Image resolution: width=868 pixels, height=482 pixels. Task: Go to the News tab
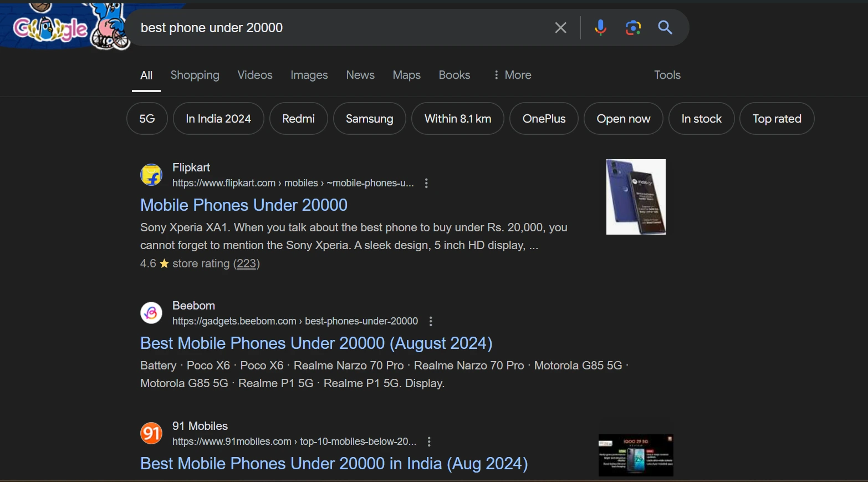tap(360, 75)
